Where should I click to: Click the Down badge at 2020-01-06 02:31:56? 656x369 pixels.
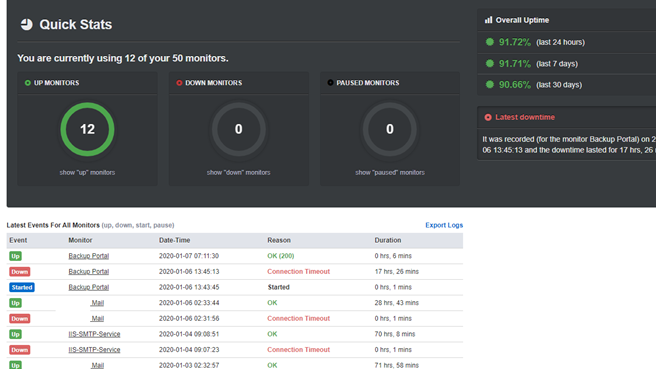coord(20,319)
